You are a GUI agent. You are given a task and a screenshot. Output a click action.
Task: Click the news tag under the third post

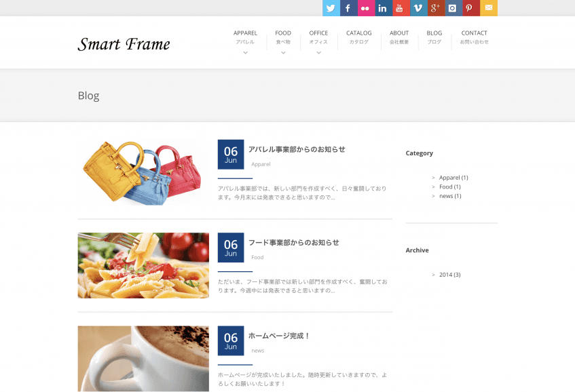(258, 351)
